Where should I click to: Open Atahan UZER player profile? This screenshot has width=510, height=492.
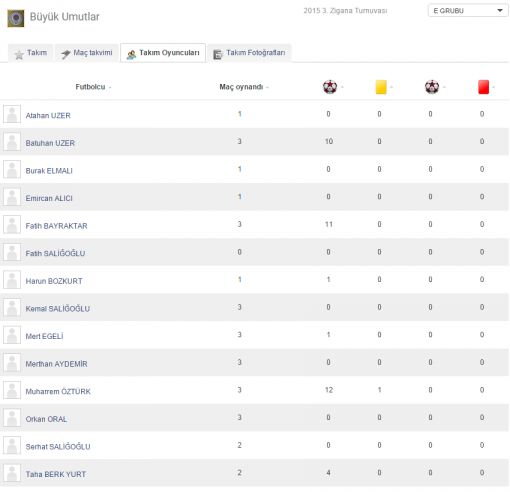click(48, 116)
